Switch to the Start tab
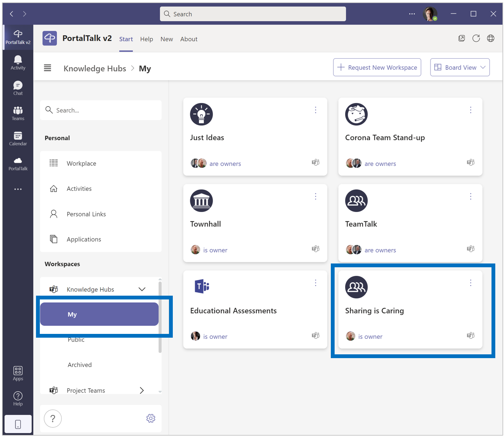Image resolution: width=504 pixels, height=438 pixels. (126, 39)
